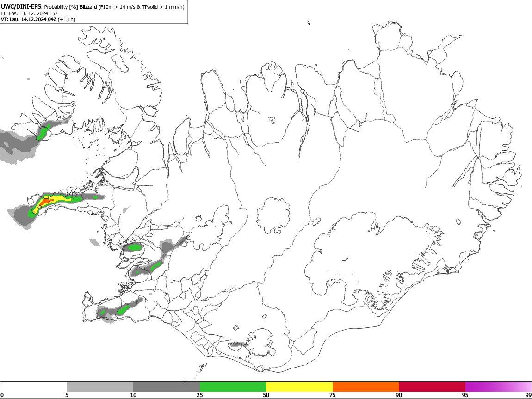Click the white 0-5% legend segment
The width and height of the screenshot is (532, 399).
34,387
